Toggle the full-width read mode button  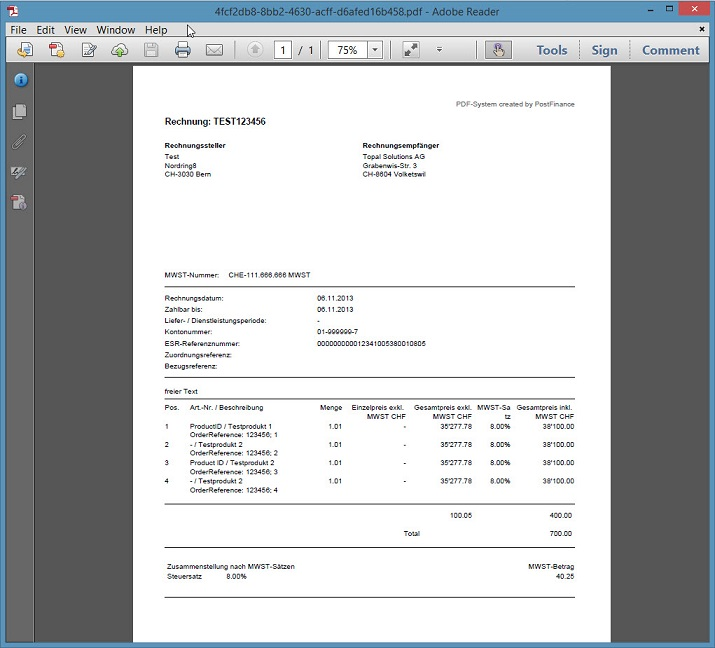coord(411,50)
